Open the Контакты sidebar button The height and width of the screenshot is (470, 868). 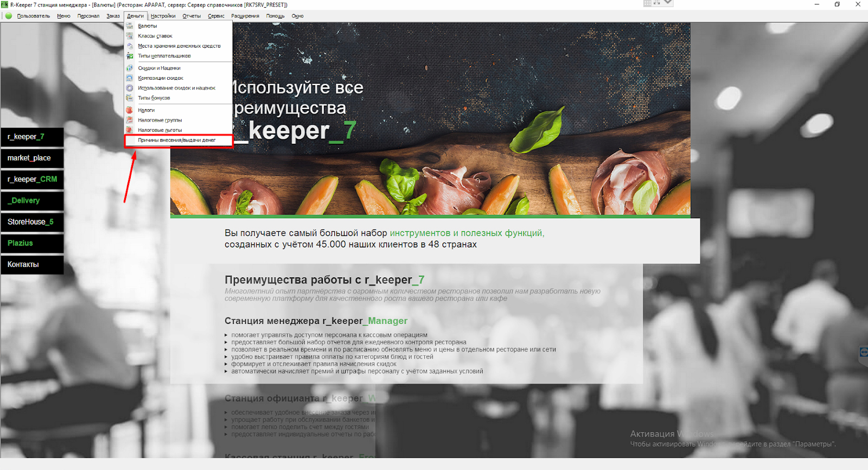[x=33, y=265]
